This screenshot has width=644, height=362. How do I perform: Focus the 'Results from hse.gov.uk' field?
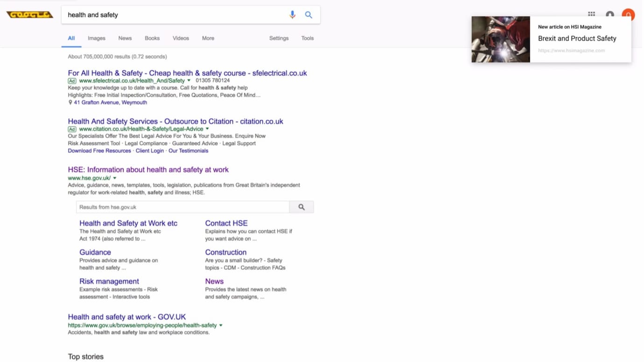(183, 207)
